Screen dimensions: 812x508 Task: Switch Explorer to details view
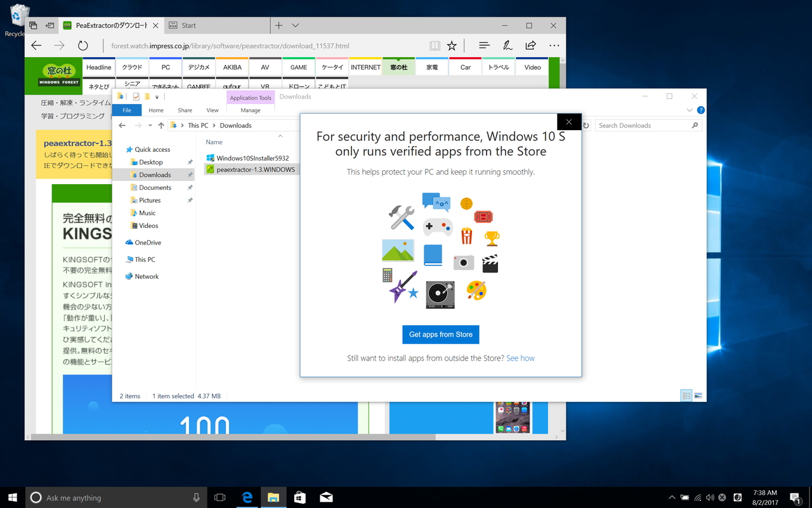point(686,396)
